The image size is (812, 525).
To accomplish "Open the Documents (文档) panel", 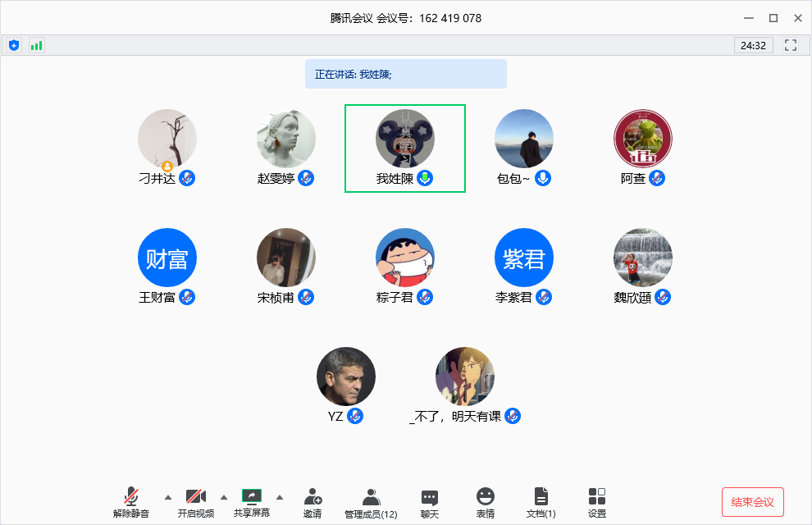I will pyautogui.click(x=541, y=502).
